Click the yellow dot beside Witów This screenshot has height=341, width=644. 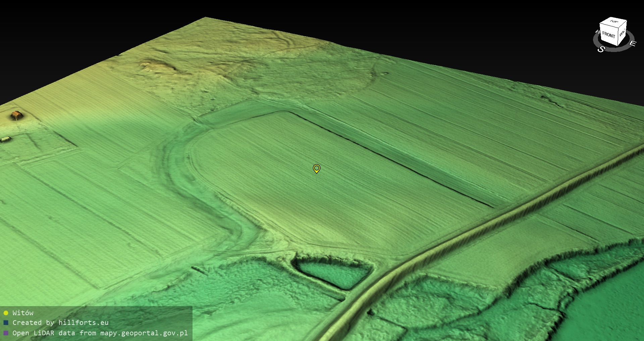(6, 313)
